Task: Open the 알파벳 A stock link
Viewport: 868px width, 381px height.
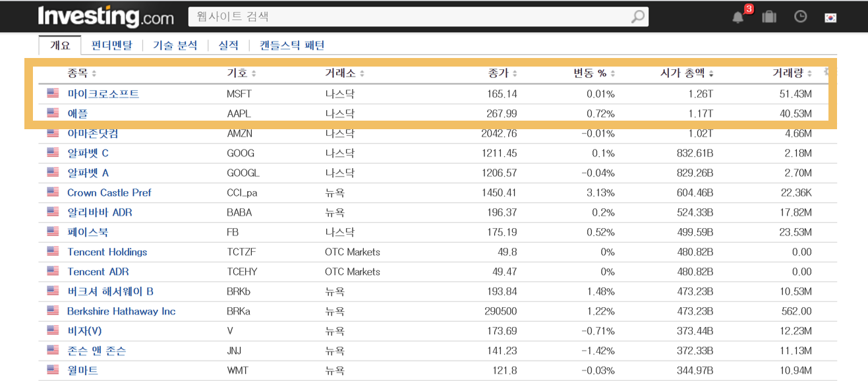Action: [x=88, y=173]
